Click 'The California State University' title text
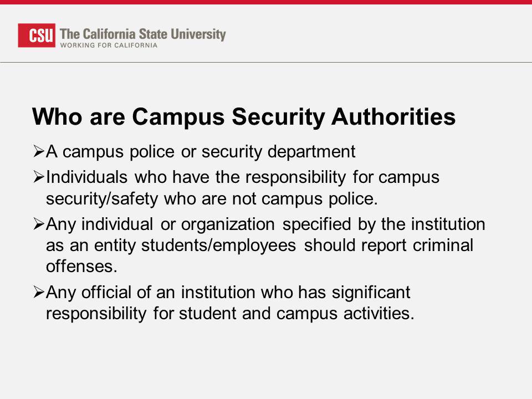 pos(143,34)
